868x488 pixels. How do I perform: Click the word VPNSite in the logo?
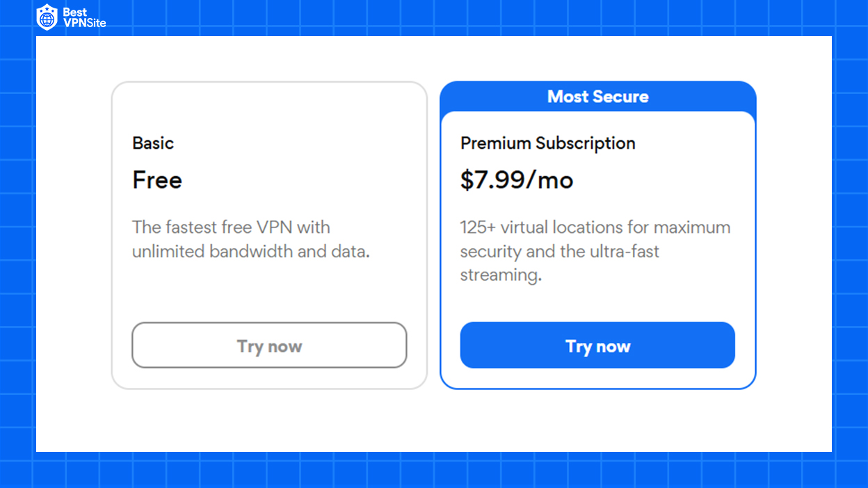click(x=84, y=23)
